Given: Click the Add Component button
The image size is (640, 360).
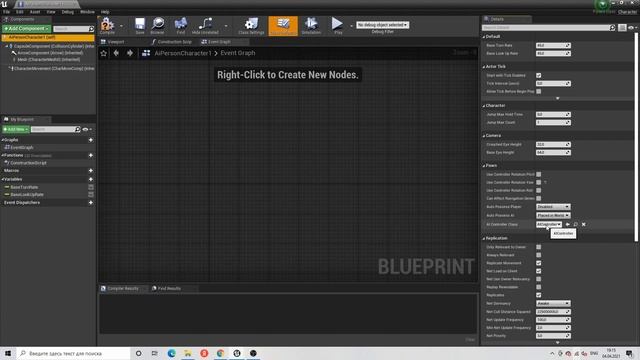Looking at the screenshot, I should coord(27,29).
